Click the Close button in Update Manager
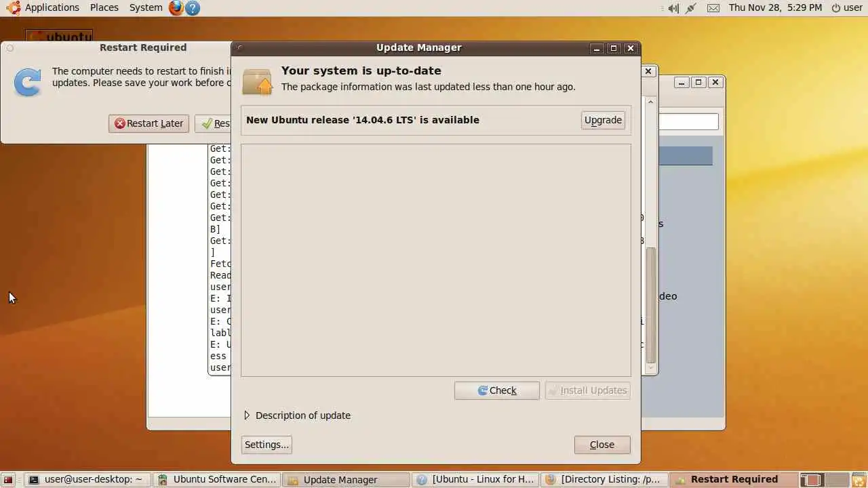The width and height of the screenshot is (868, 488). point(602,445)
